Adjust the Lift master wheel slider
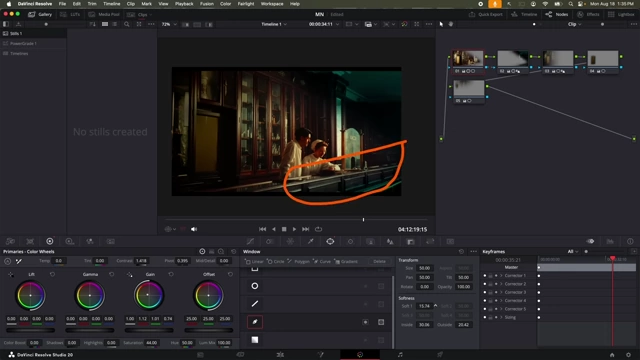Viewport: 640px width, 360px height. (30, 330)
